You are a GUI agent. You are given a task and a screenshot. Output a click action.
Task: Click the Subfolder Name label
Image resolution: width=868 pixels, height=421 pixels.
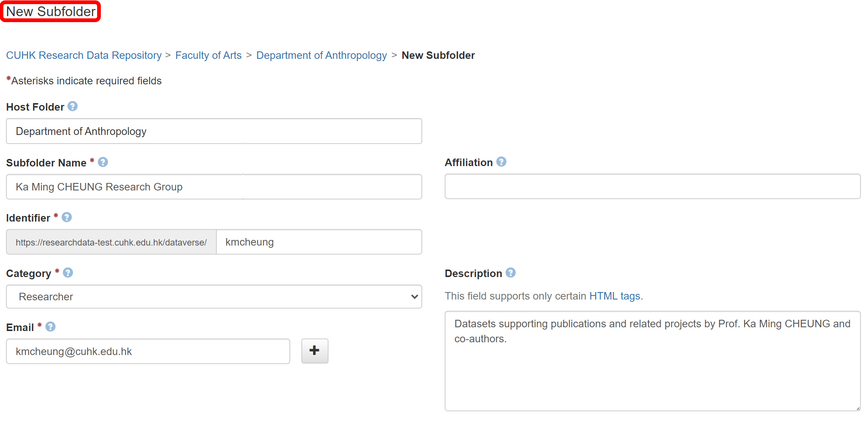pyautogui.click(x=46, y=163)
